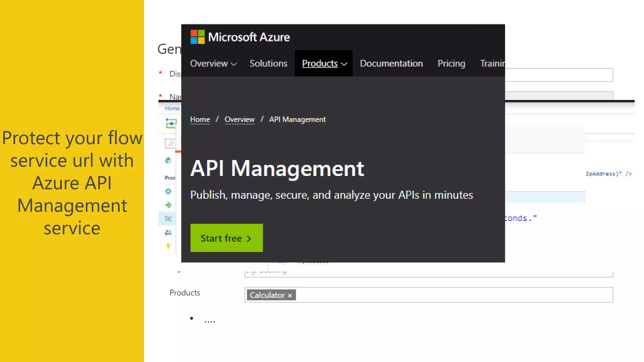The image size is (644, 362).
Task: Click the Start free button
Action: coord(226,238)
